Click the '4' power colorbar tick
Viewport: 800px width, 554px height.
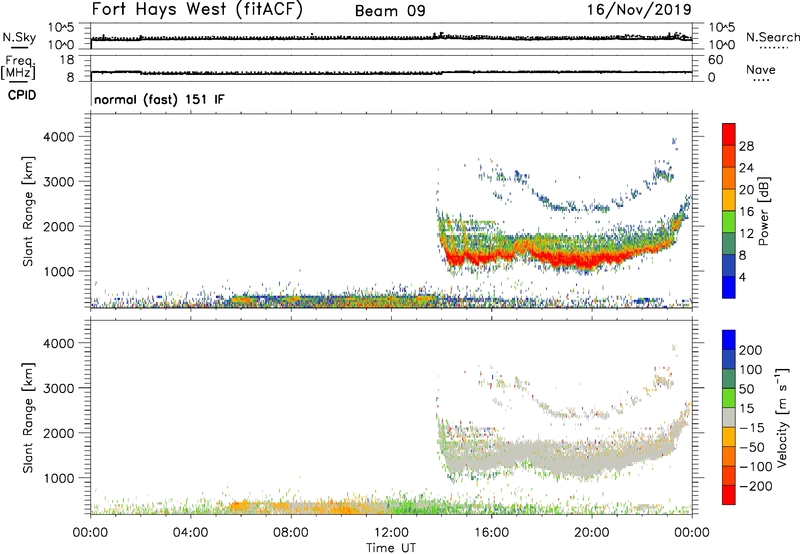click(x=742, y=277)
